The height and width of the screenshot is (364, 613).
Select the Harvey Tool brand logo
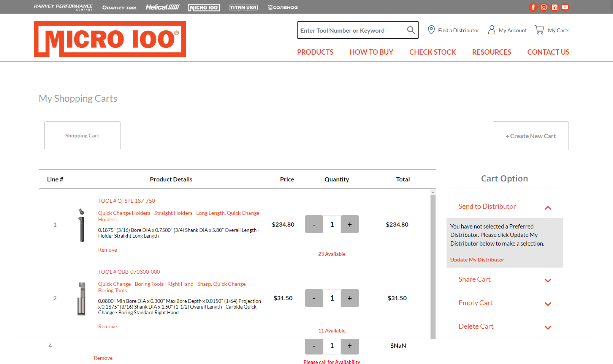pos(119,7)
